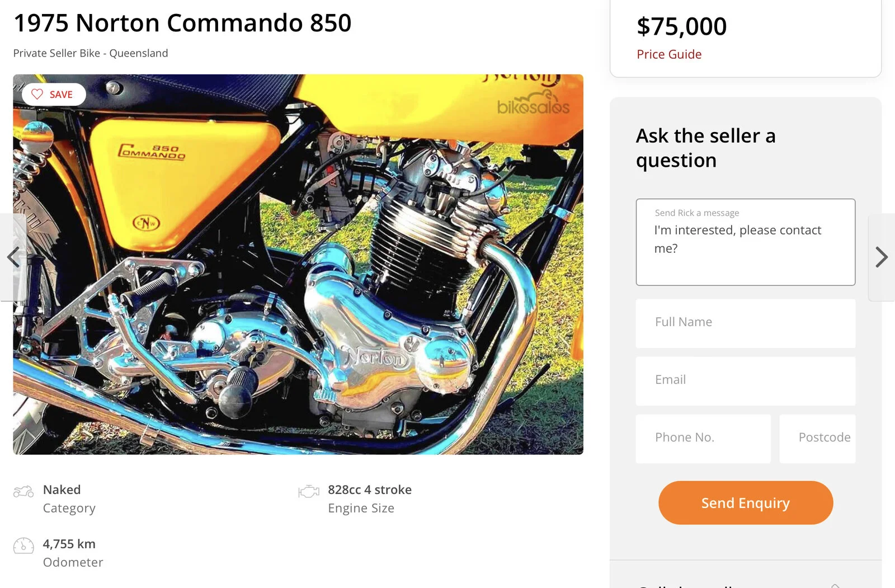Click the Email input field
Image resolution: width=895 pixels, height=588 pixels.
coord(745,380)
